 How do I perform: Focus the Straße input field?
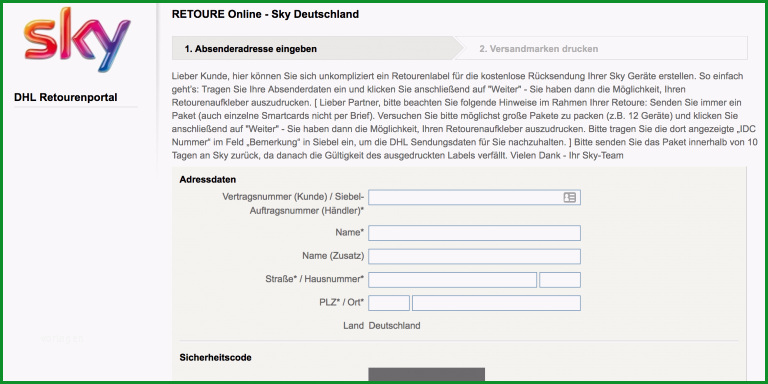[x=452, y=280]
